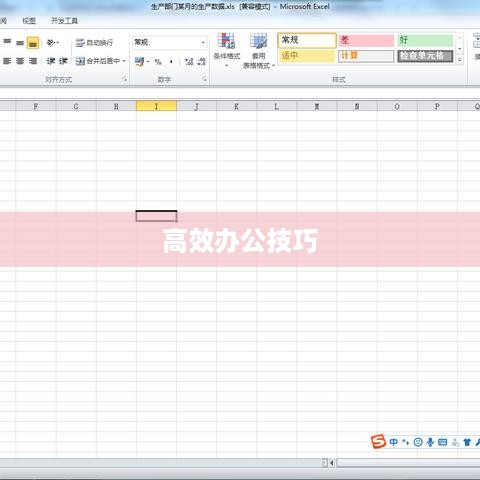
Task: Apply 适中 yellow cell style
Action: (307, 56)
